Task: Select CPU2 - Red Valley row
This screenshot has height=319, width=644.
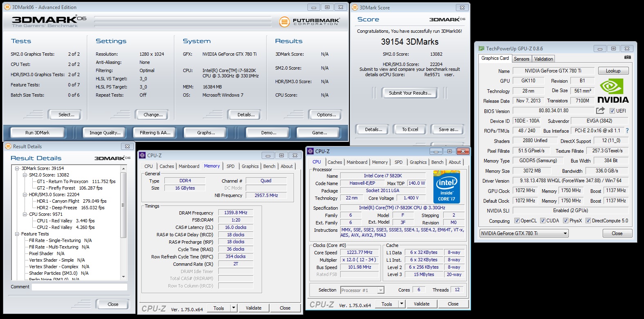Action: point(66,227)
